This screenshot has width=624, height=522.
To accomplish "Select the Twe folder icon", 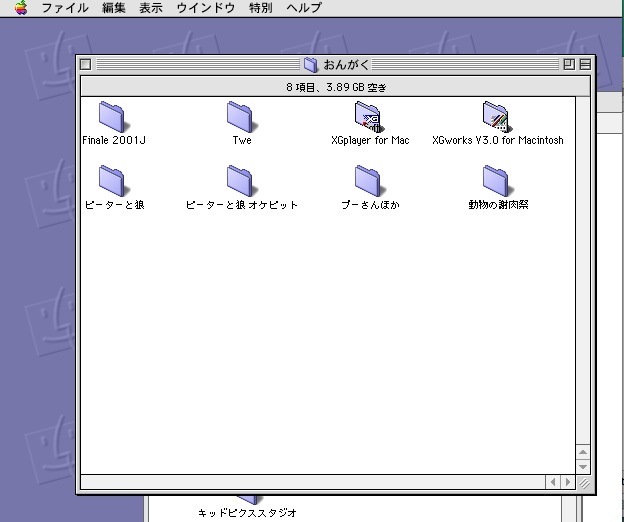I will pos(241,117).
